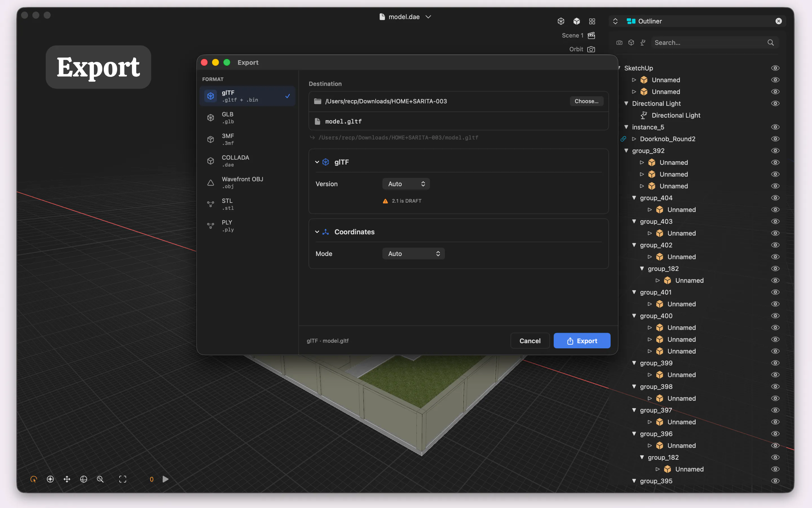Image resolution: width=812 pixels, height=508 pixels.
Task: Hide the Directional Light group
Action: pyautogui.click(x=775, y=104)
